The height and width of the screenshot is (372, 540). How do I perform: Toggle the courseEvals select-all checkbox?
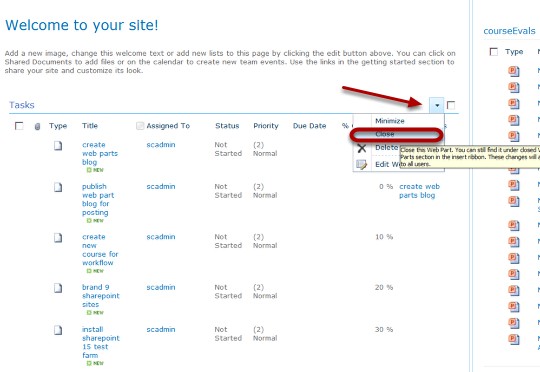point(494,52)
